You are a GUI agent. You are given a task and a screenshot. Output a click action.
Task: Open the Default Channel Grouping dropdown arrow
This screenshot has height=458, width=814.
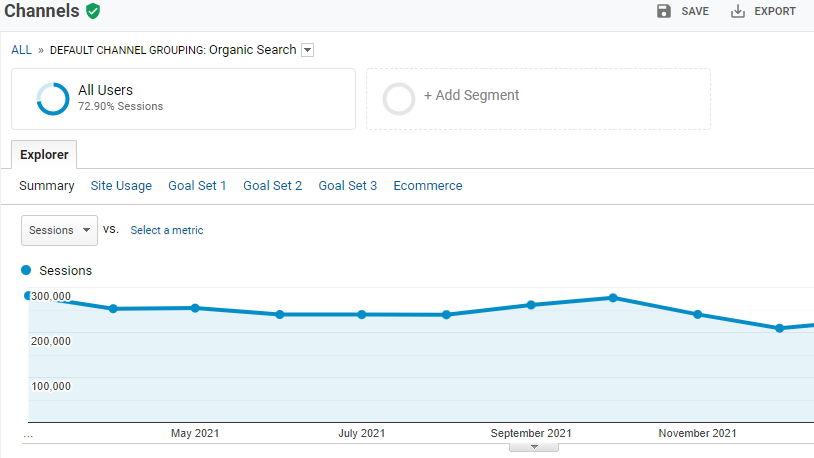coord(307,50)
